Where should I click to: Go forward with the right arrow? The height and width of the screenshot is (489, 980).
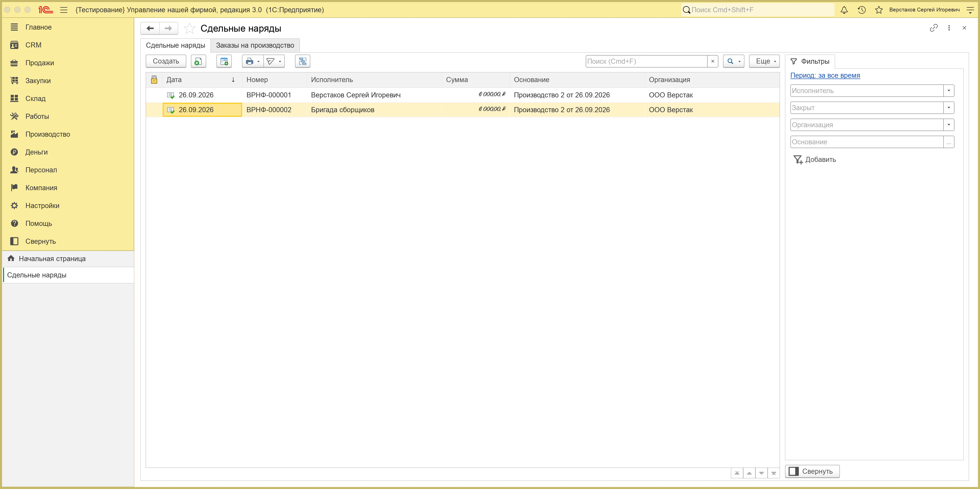point(168,28)
